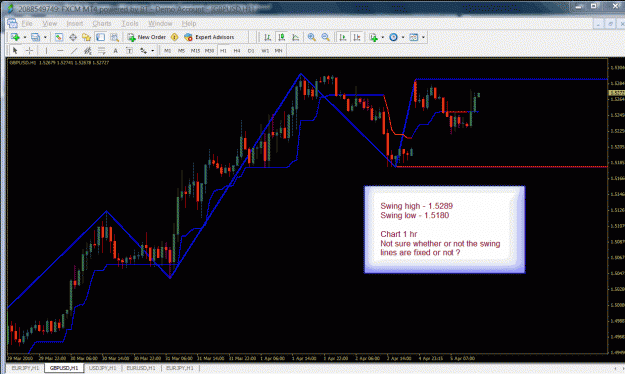Pick the Text (A) tool
This screenshot has height=374, width=625.
[115, 51]
